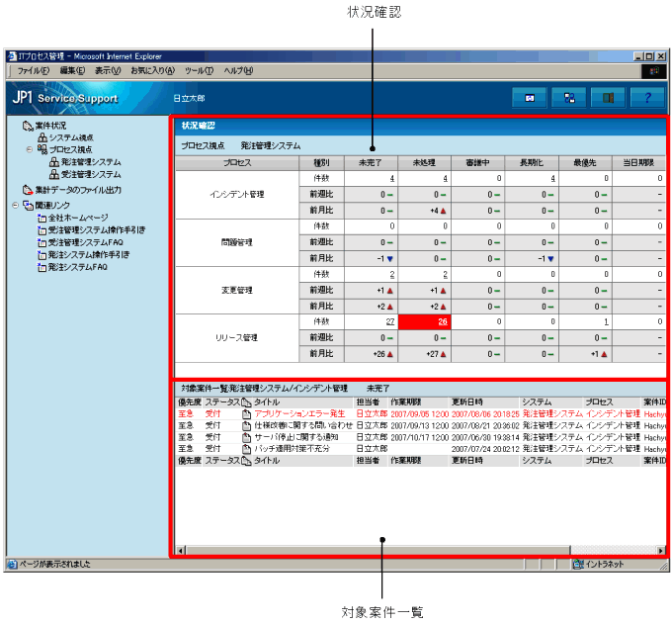Click the second header toolbar icon button
Viewport: 672px width, 624px height.
pyautogui.click(x=569, y=97)
